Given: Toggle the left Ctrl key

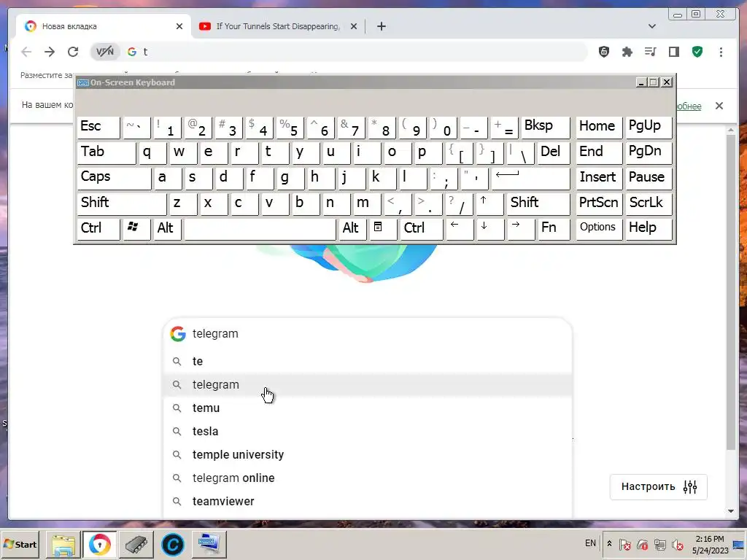Looking at the screenshot, I should pyautogui.click(x=98, y=228).
